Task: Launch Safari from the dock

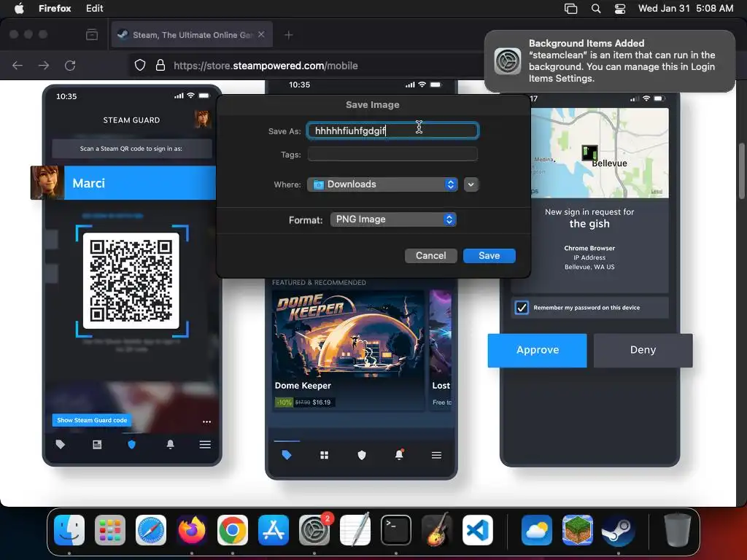Action: tap(151, 530)
